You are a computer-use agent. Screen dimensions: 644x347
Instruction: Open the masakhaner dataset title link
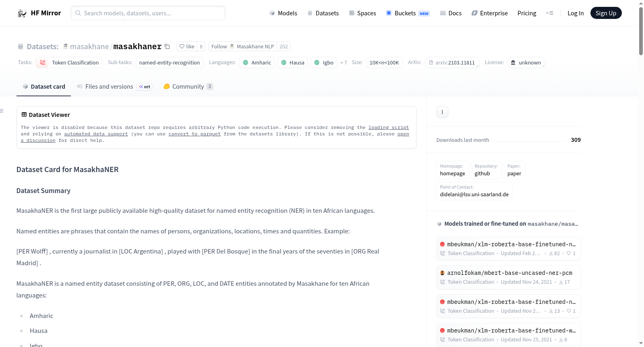click(137, 46)
